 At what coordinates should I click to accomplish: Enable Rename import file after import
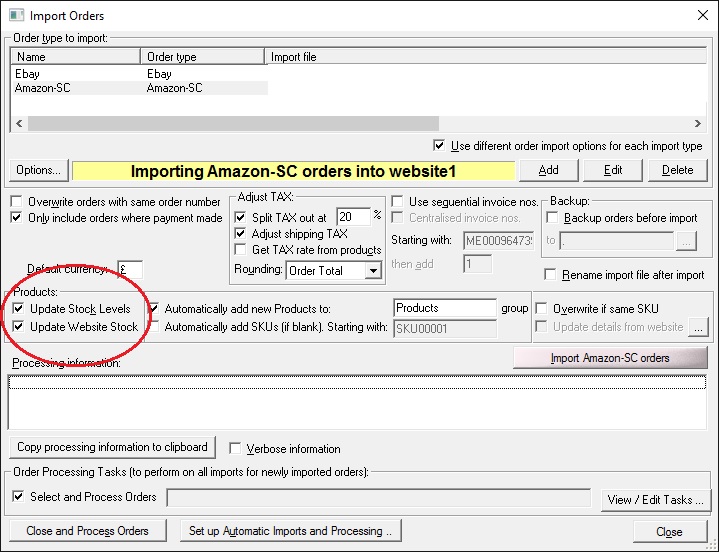click(x=550, y=275)
